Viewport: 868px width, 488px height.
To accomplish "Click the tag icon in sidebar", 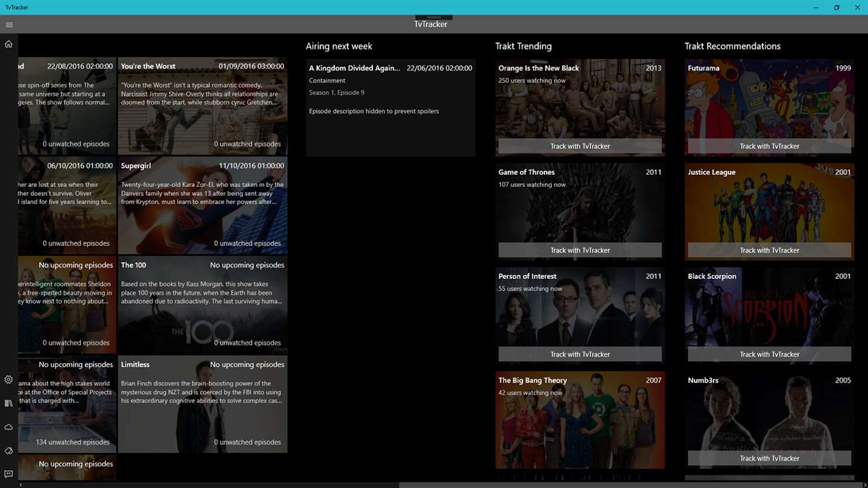I will [x=8, y=451].
